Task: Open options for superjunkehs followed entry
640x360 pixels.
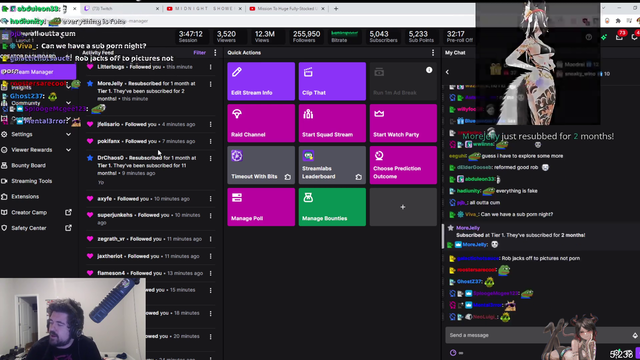Action: point(211,216)
